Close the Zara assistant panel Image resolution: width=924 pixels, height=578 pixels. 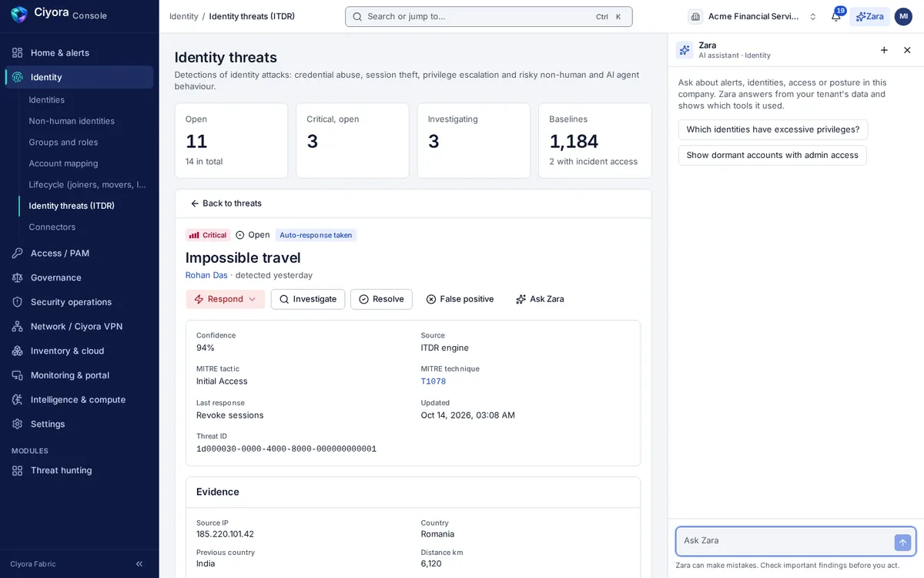tap(907, 50)
